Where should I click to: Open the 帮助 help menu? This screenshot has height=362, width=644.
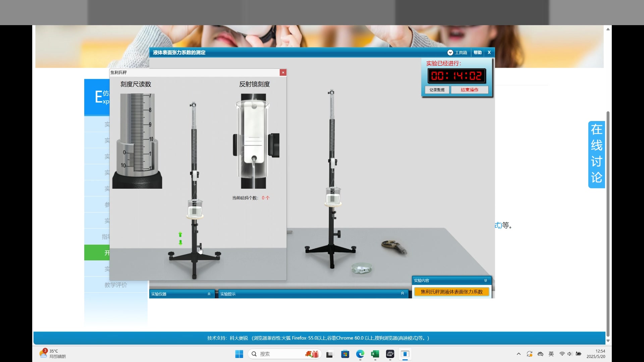(477, 53)
